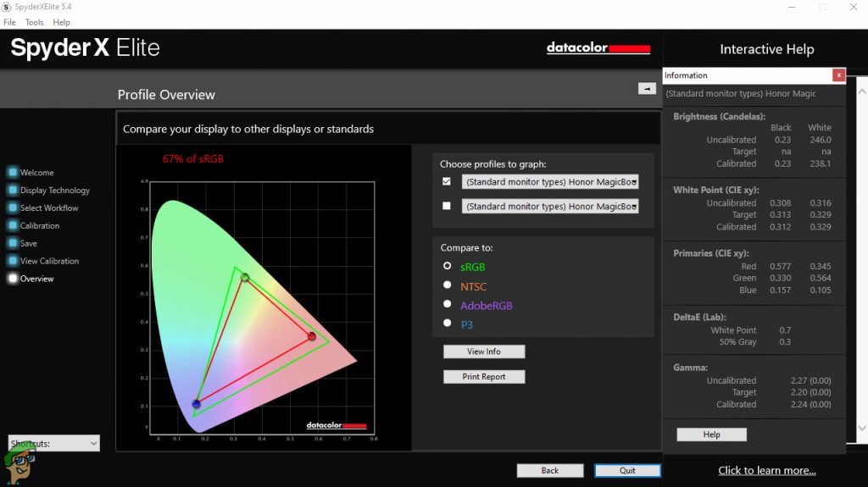Image resolution: width=868 pixels, height=487 pixels.
Task: Click the red primary point on gamut chart
Action: 312,336
